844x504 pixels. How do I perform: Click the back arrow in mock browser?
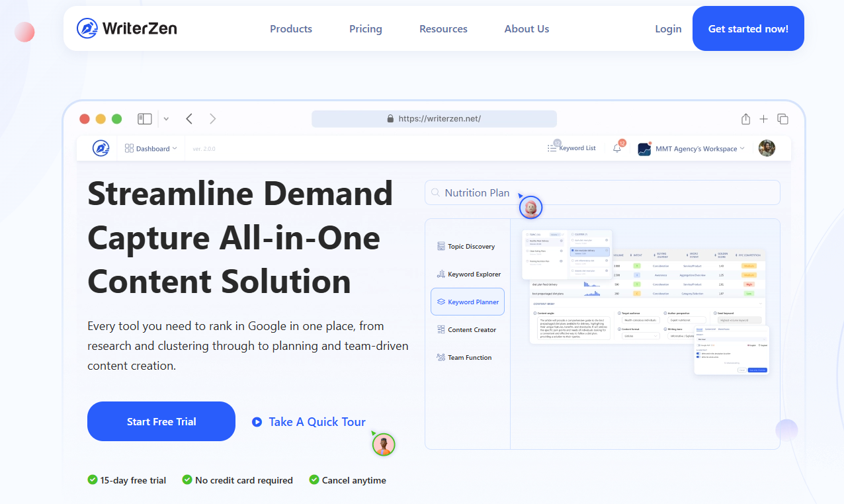(189, 119)
